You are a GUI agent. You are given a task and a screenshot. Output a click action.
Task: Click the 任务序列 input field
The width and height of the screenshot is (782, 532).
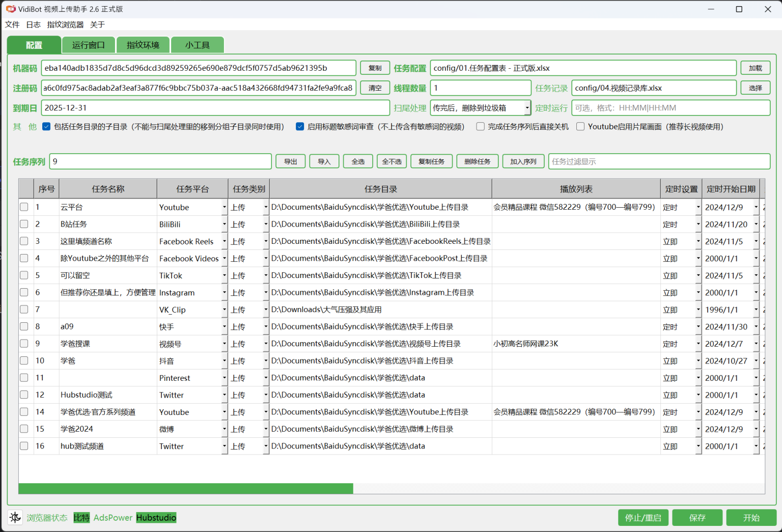coord(160,161)
